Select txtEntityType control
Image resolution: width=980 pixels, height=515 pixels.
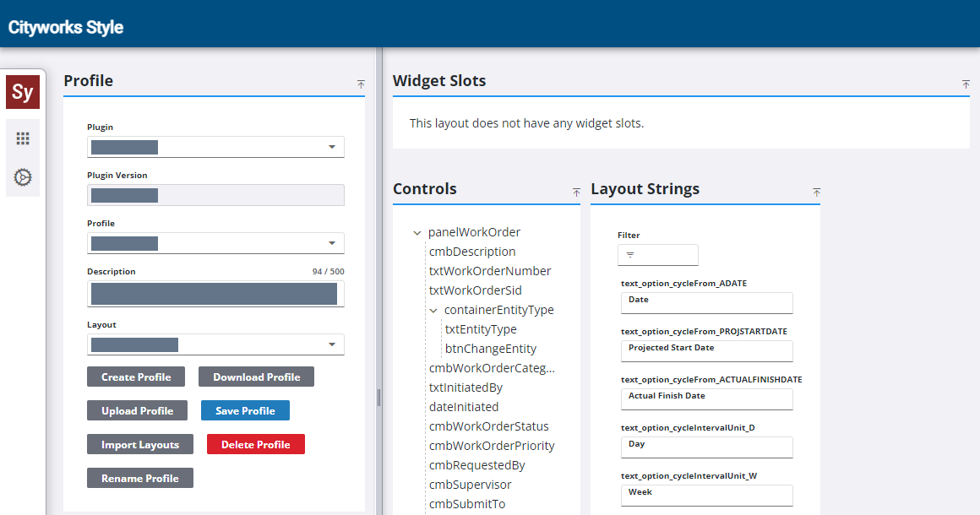tap(481, 329)
